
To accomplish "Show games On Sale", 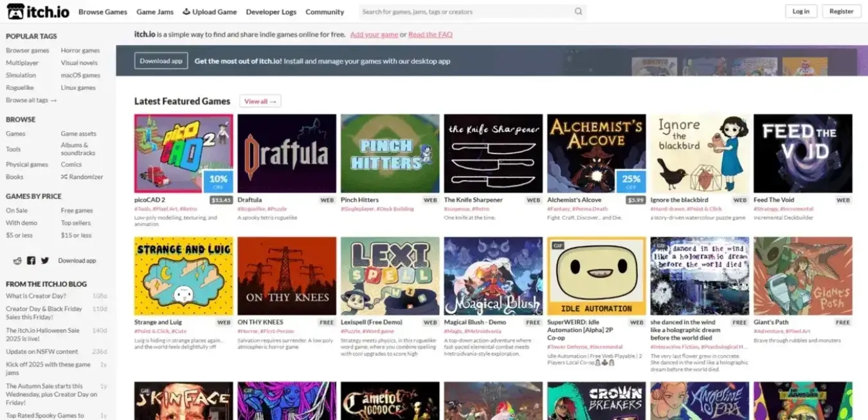I will pyautogui.click(x=17, y=211).
